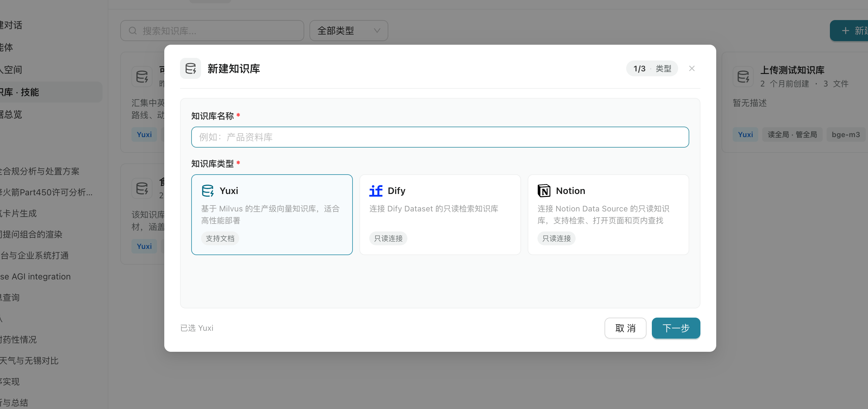Click the 支持文档 tag on Yuxi card
The height and width of the screenshot is (409, 868).
[x=220, y=238]
